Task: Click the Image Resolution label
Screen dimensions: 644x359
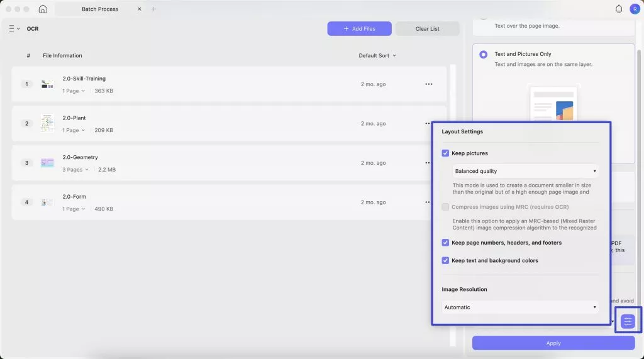Action: [464, 289]
